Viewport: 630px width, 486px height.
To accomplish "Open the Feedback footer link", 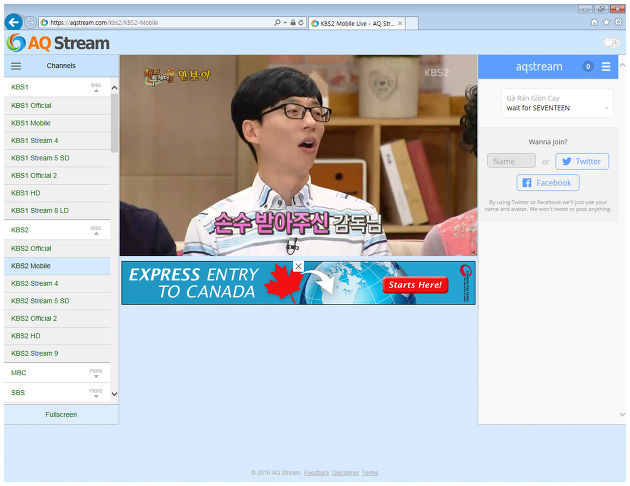I will click(317, 473).
